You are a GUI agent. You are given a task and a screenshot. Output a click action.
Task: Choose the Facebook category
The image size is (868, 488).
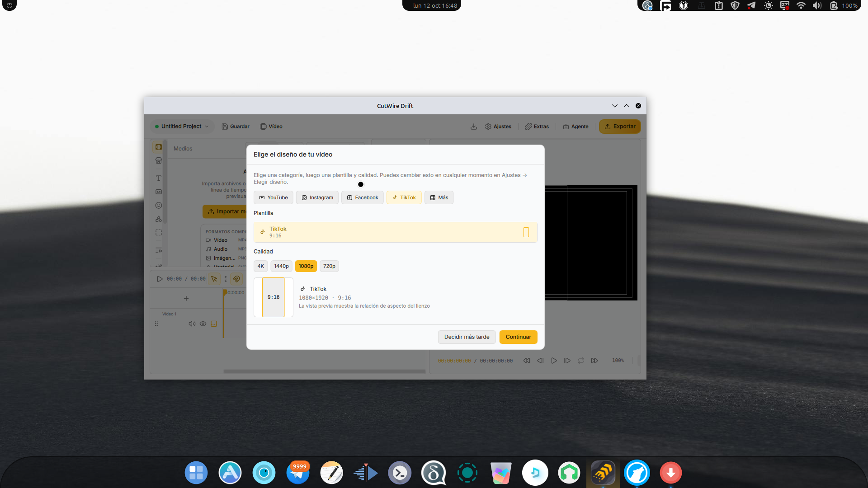363,197
